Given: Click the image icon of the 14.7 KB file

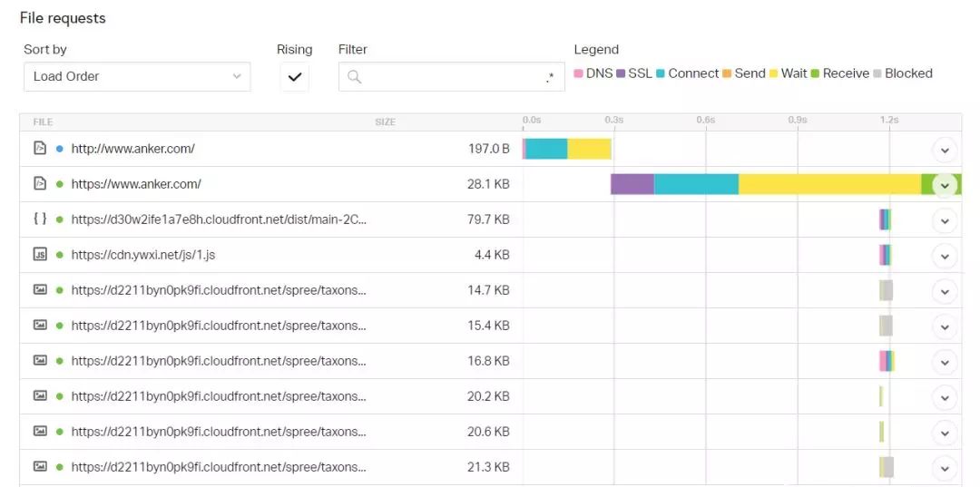Looking at the screenshot, I should [x=39, y=290].
